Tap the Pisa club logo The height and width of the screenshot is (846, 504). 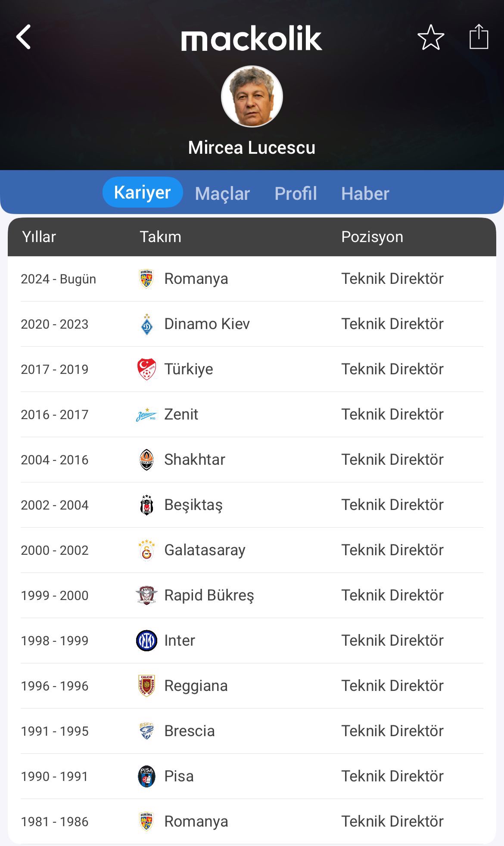pos(147,776)
